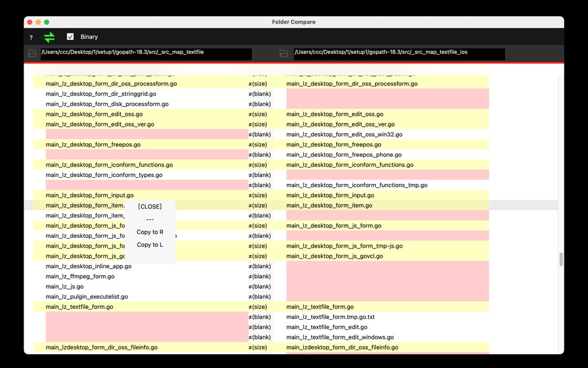Click ≠(blank) status in inline_app.go row
This screenshot has width=588, height=368.
click(259, 266)
